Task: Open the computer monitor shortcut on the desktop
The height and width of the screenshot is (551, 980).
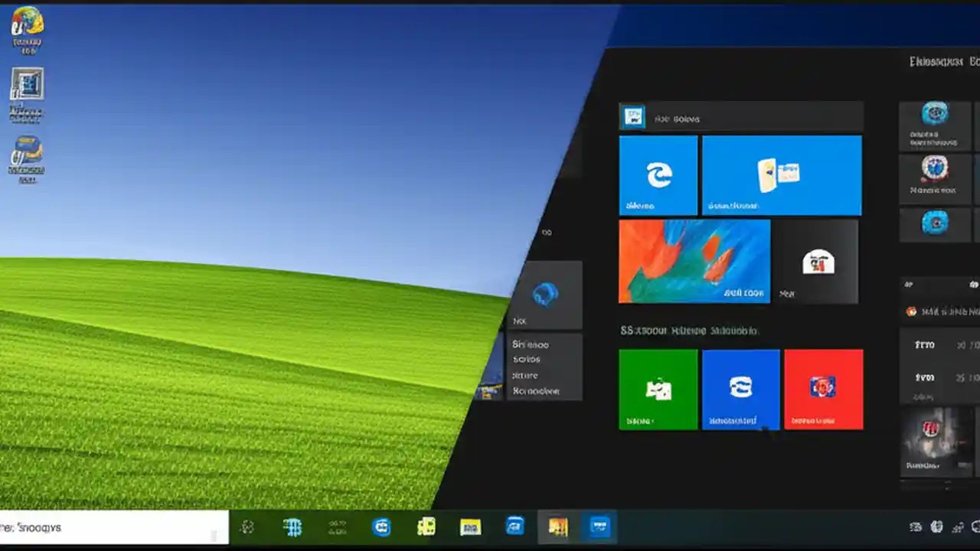Action: point(28,84)
